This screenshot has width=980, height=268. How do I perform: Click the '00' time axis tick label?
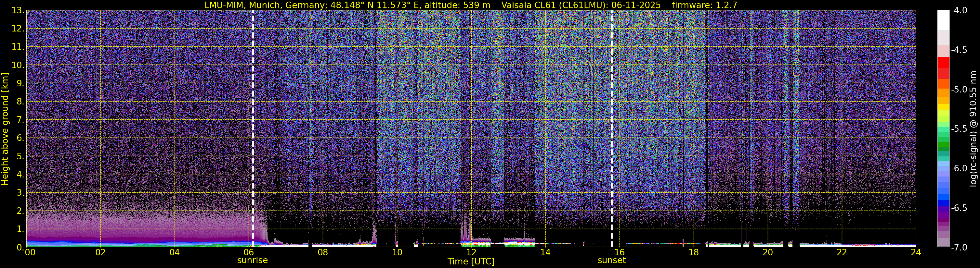[30, 252]
